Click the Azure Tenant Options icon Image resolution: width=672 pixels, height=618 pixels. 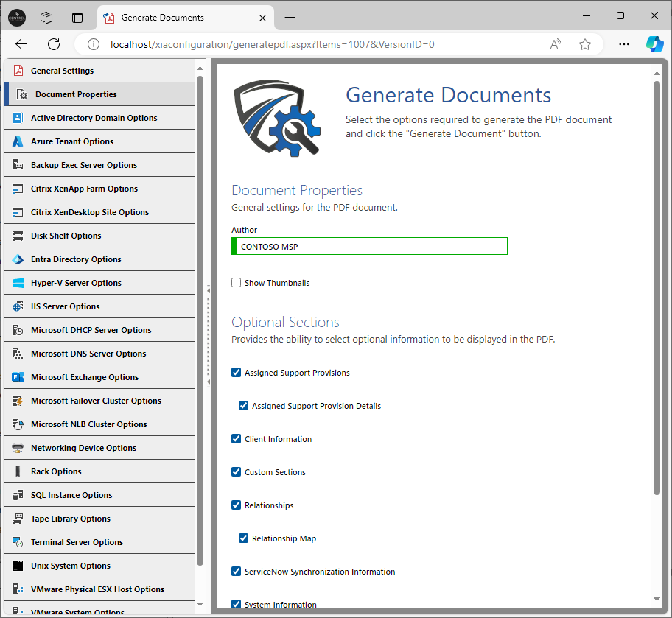pyautogui.click(x=18, y=141)
